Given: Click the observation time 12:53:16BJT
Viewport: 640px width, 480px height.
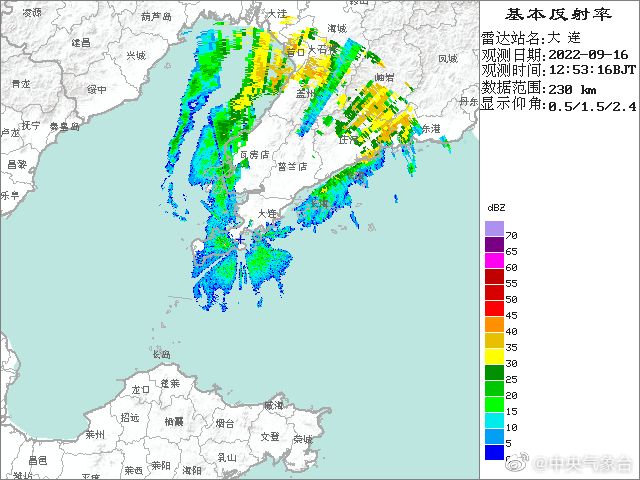Looking at the screenshot, I should [592, 70].
